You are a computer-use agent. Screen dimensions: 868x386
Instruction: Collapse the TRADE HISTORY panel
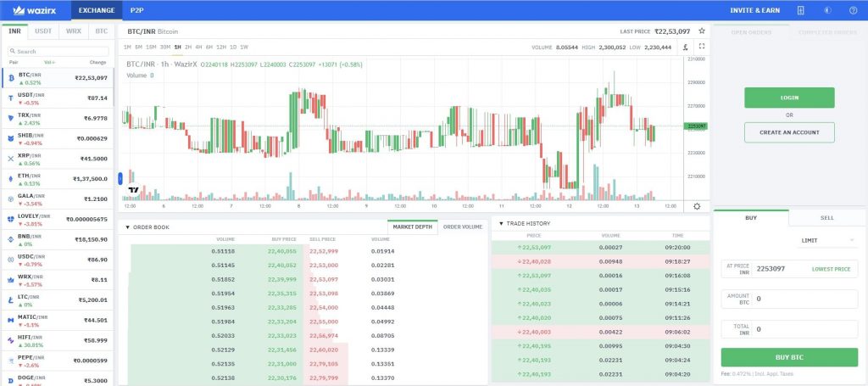coord(502,224)
